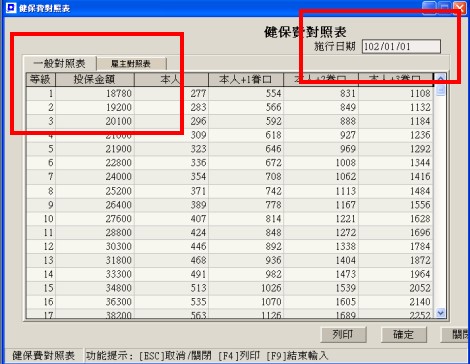Screen dimensions: 470x364
Task: Switch to the 一般對照表 tab
Action: point(60,63)
